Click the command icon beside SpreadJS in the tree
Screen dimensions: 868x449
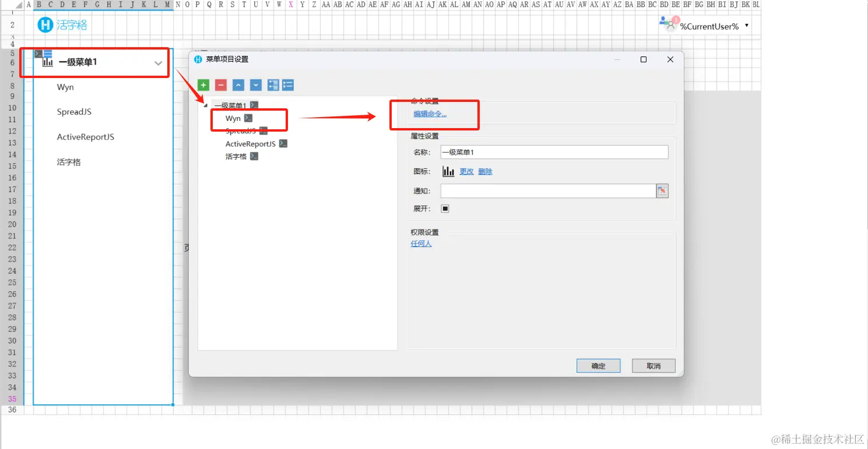coord(263,131)
